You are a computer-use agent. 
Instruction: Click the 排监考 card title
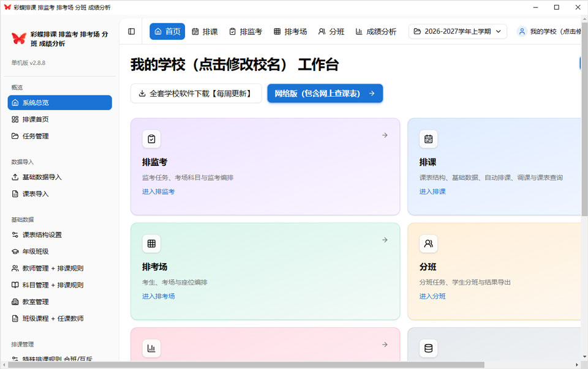pos(154,162)
